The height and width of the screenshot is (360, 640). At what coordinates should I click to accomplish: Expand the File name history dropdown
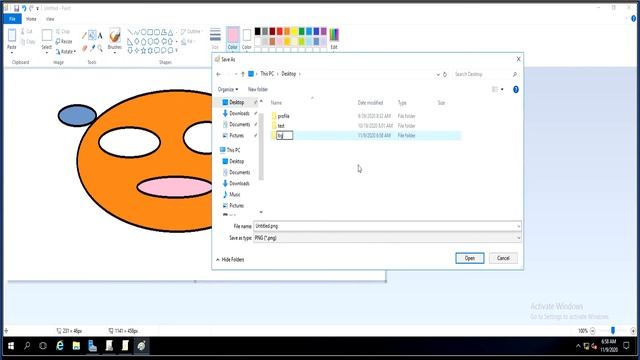(518, 226)
